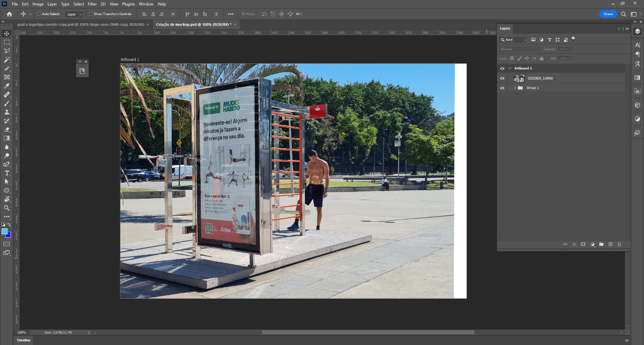Screen dimensions: 644x345
Task: Open the Styles fx panel icon
Action: [637, 133]
